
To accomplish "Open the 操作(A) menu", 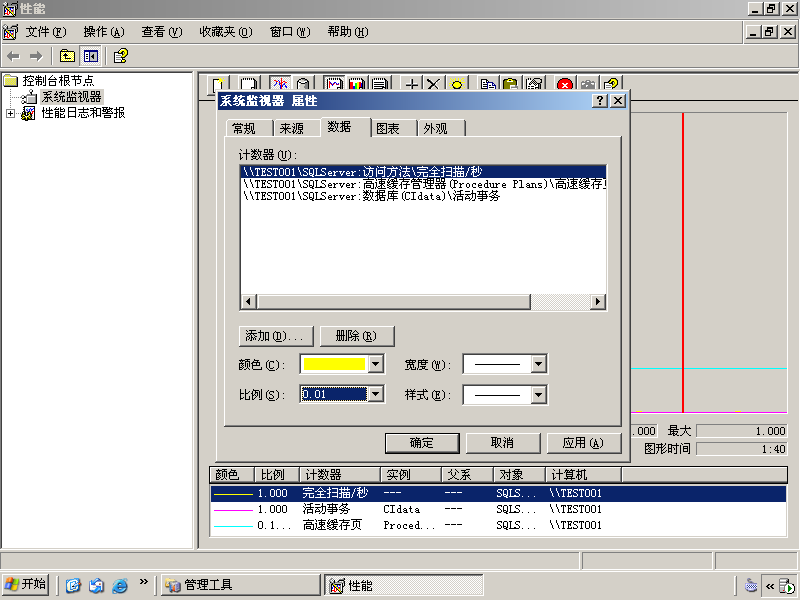I will [104, 32].
